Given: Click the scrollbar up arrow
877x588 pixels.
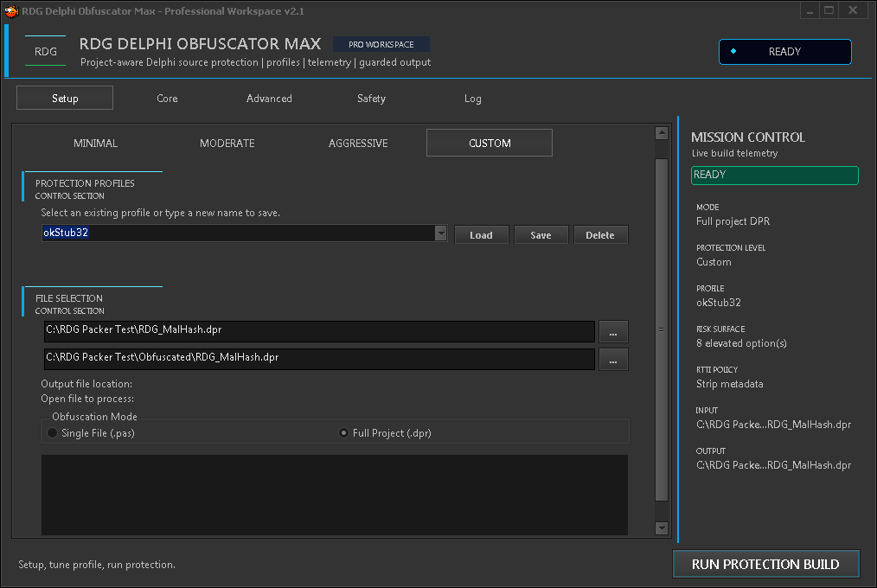Looking at the screenshot, I should [662, 133].
